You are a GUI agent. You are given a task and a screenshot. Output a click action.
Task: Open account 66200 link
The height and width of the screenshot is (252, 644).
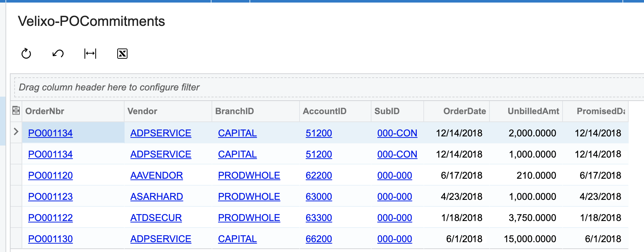[319, 239]
